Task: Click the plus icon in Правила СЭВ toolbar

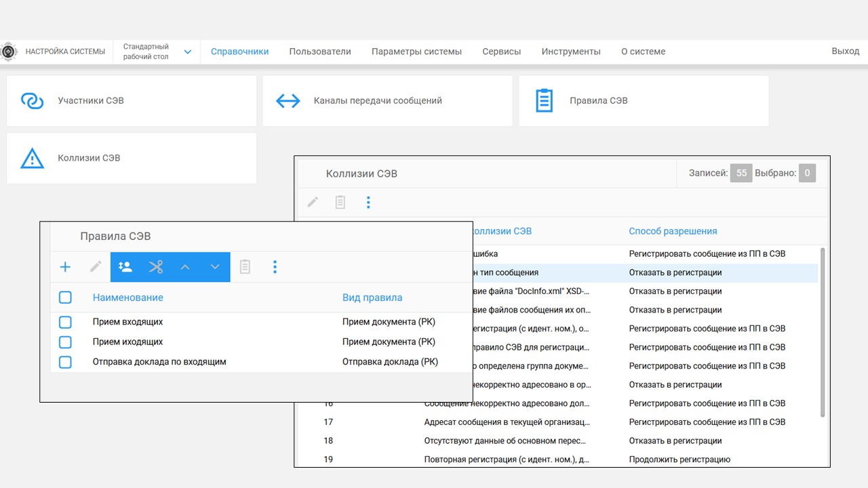Action: 65,267
